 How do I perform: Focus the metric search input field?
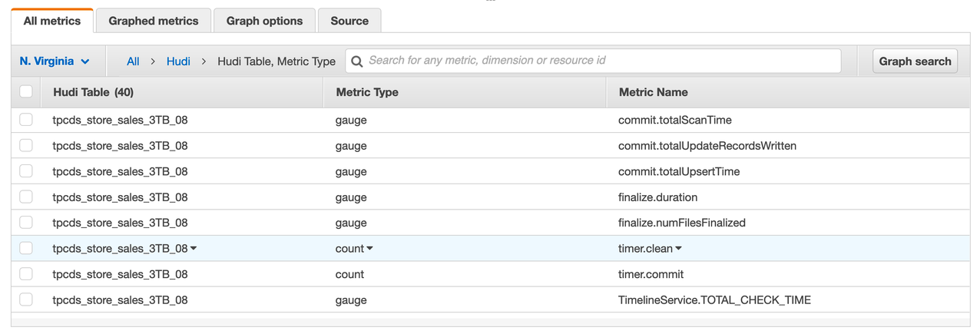click(599, 61)
